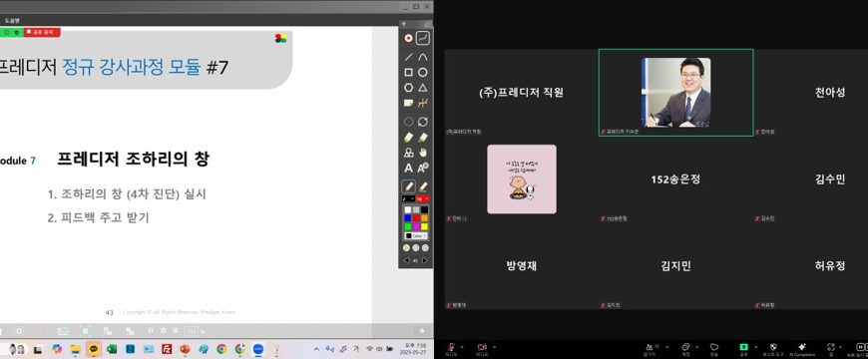
Task: Select the Charlie Brown avatar tile
Action: pyautogui.click(x=522, y=179)
